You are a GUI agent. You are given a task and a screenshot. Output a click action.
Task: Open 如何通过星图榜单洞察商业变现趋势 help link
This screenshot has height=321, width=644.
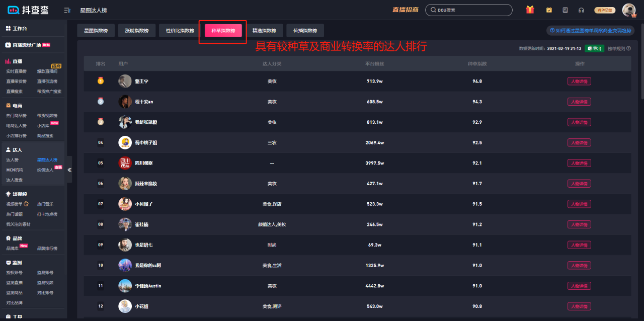(591, 30)
